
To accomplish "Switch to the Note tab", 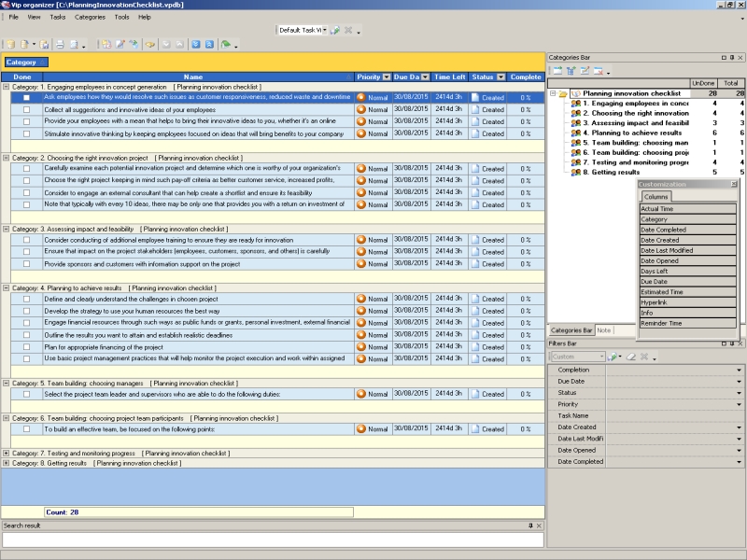I will (604, 330).
